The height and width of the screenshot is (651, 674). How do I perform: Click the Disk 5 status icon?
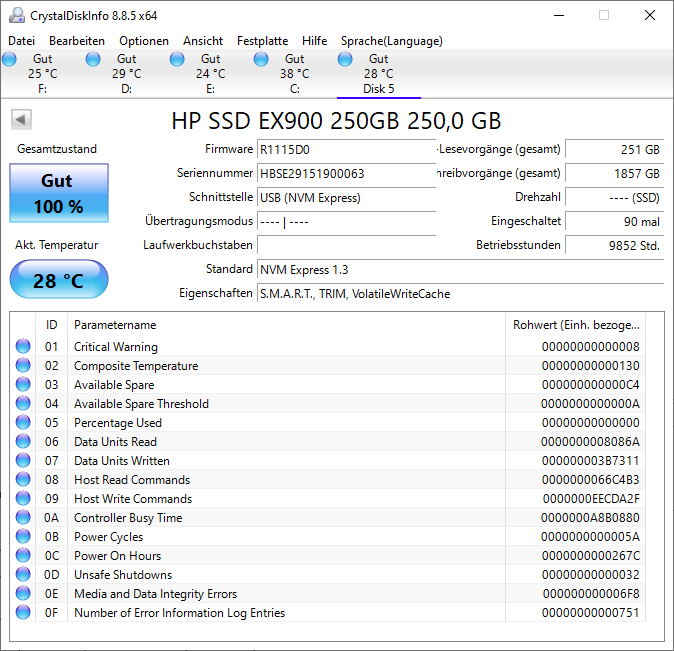click(345, 59)
